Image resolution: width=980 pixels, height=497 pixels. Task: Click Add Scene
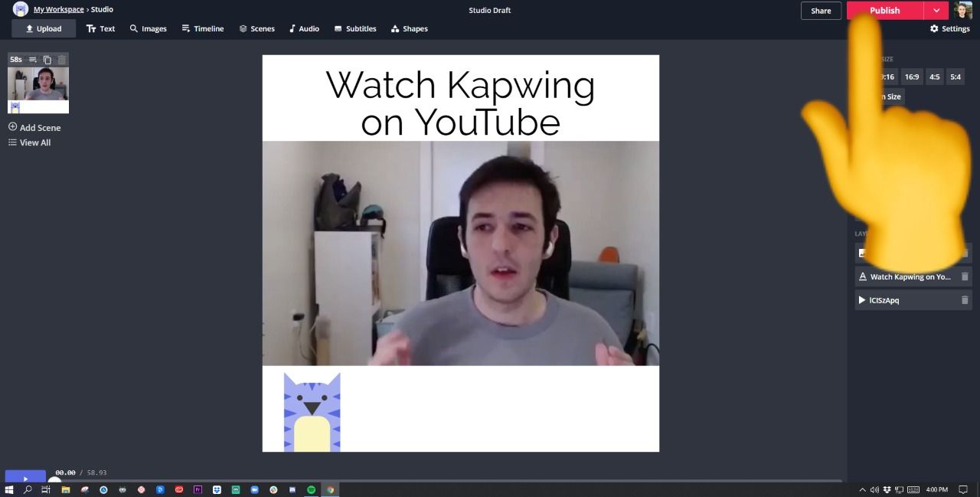(34, 127)
